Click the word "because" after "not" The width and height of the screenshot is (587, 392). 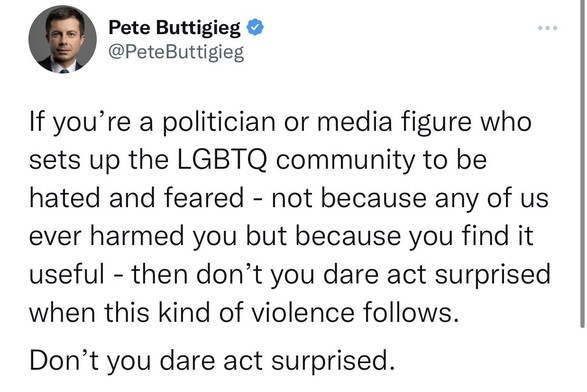(373, 199)
